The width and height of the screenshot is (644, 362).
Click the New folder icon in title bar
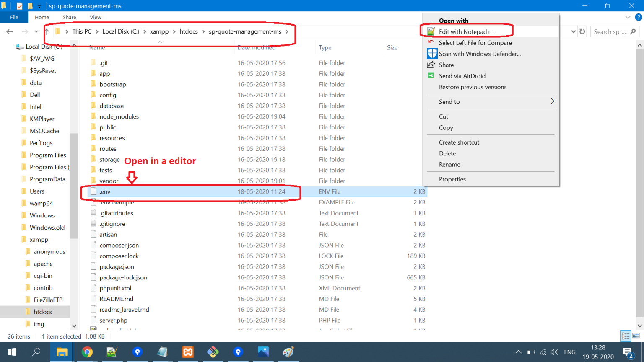30,6
